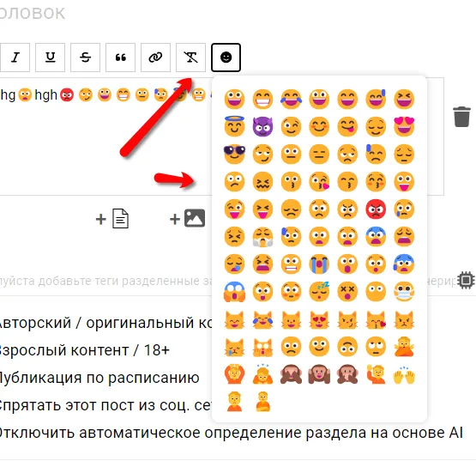Select 'Авторский / оригинальный' content option
Screen dimensions: 476x461
tap(106, 323)
